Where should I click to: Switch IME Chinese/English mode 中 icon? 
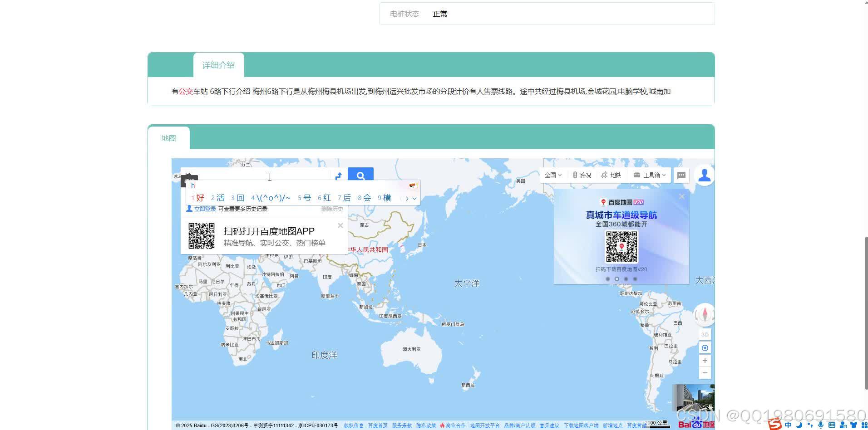788,425
